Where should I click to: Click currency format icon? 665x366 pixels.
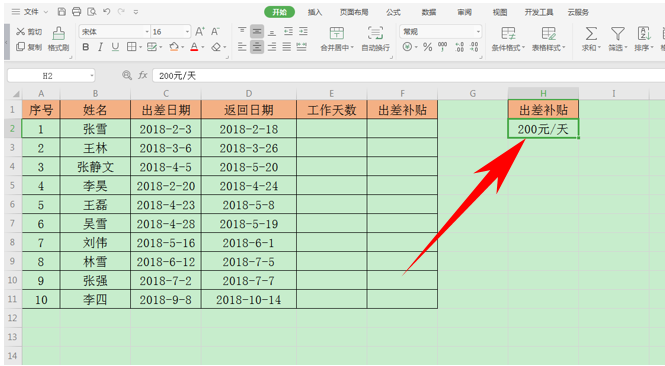[407, 47]
